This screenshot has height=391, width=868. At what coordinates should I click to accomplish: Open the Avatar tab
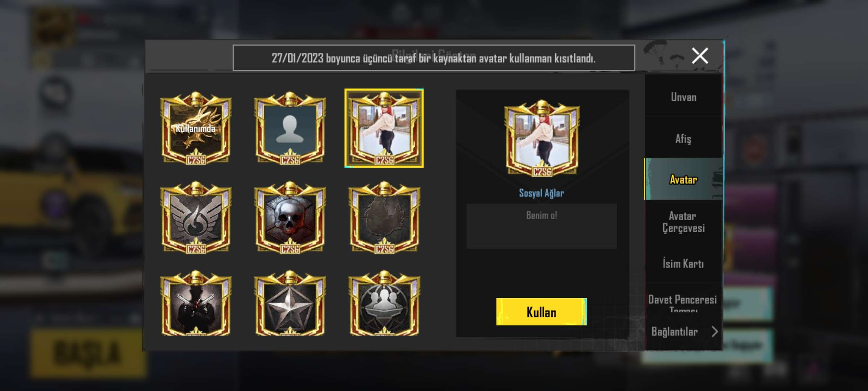click(683, 179)
